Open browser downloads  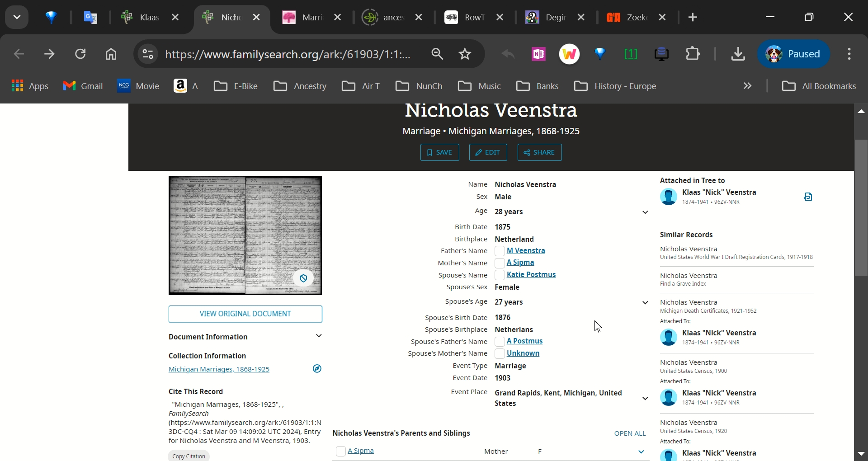(738, 54)
